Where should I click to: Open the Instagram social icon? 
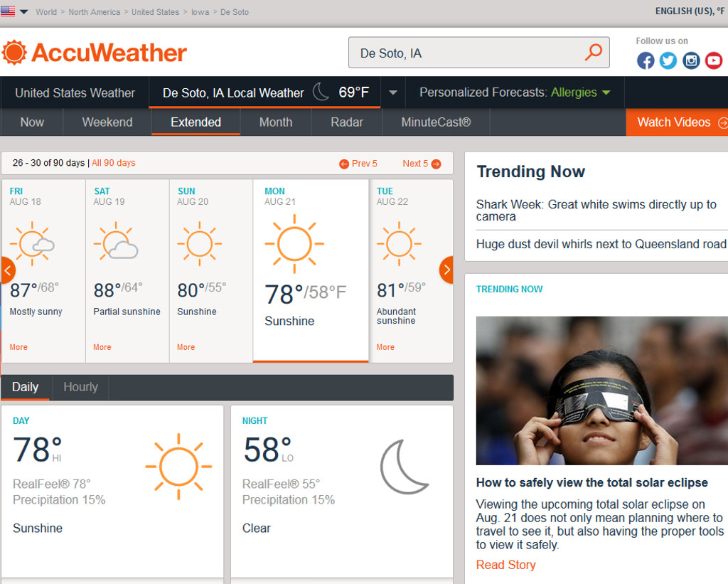tap(691, 60)
